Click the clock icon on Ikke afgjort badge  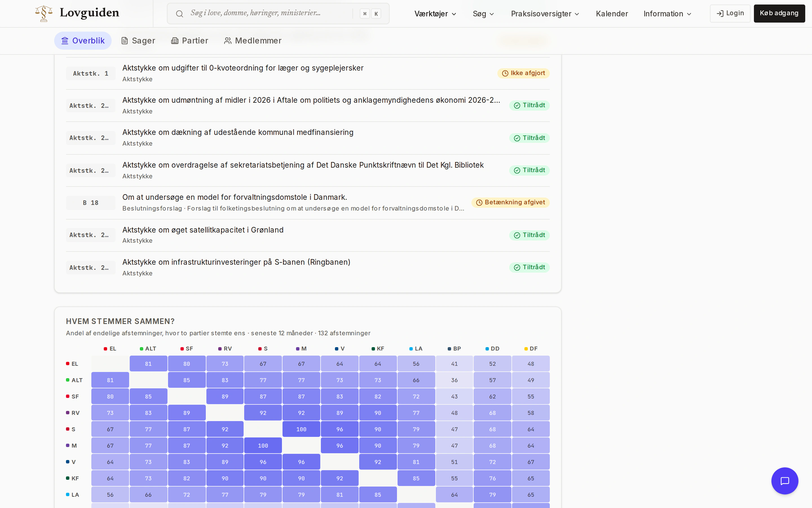pos(505,73)
